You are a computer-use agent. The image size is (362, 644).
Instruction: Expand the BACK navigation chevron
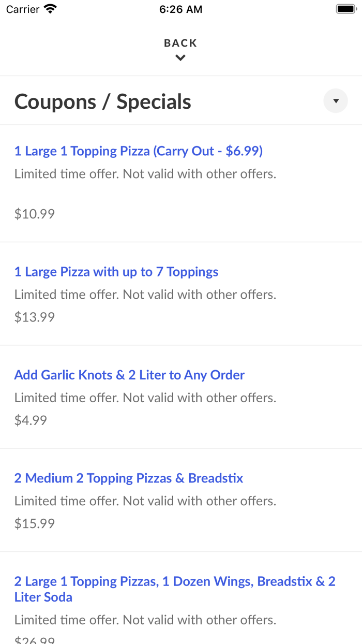click(180, 57)
